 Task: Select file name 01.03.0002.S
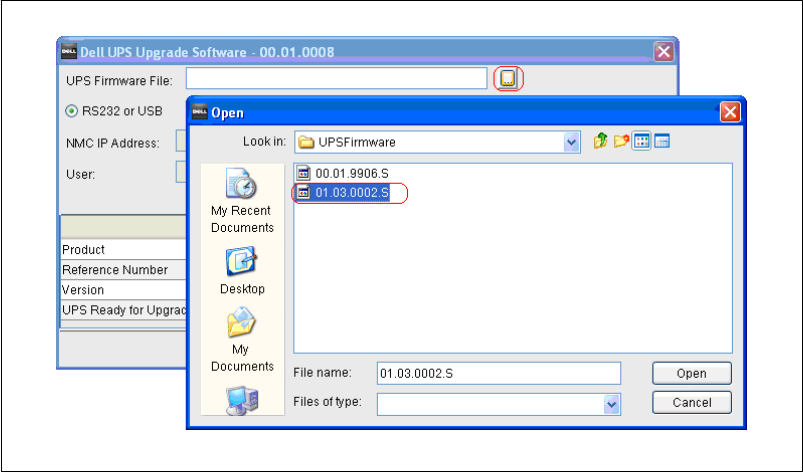[x=352, y=193]
